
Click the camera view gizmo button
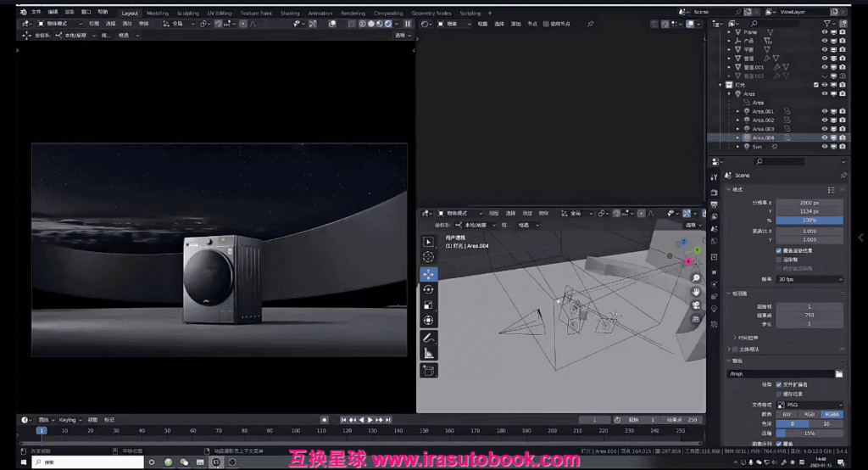point(696,305)
